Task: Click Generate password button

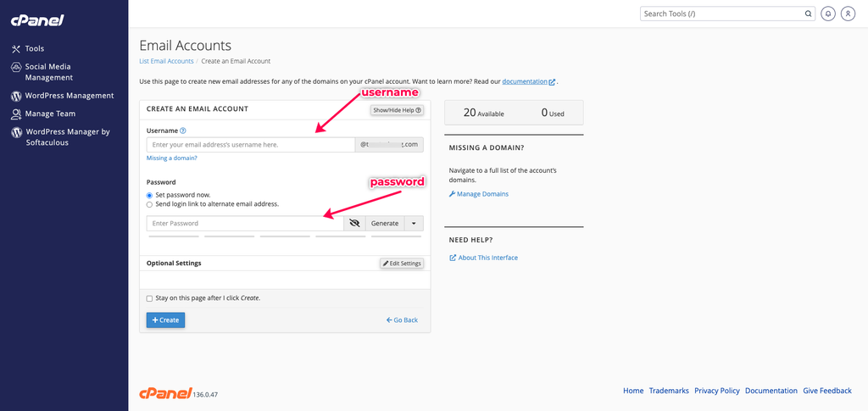Action: pos(385,224)
